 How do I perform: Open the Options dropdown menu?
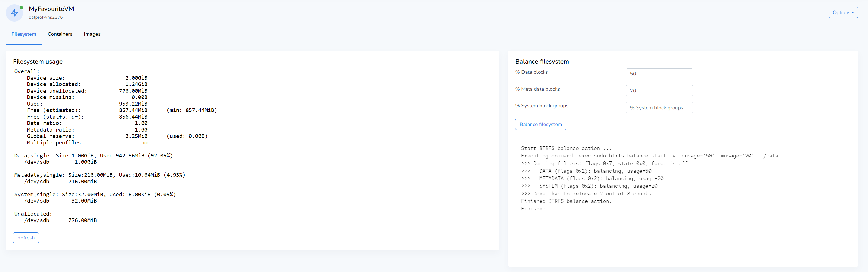tap(843, 12)
